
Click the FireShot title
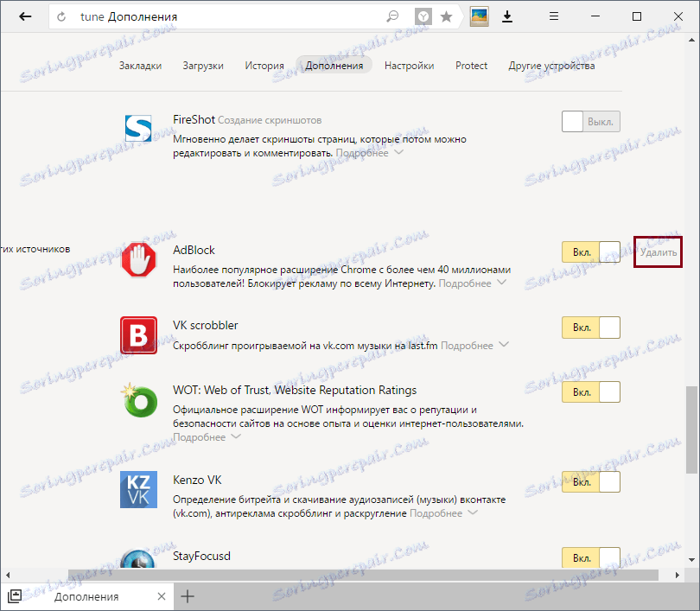click(x=194, y=119)
